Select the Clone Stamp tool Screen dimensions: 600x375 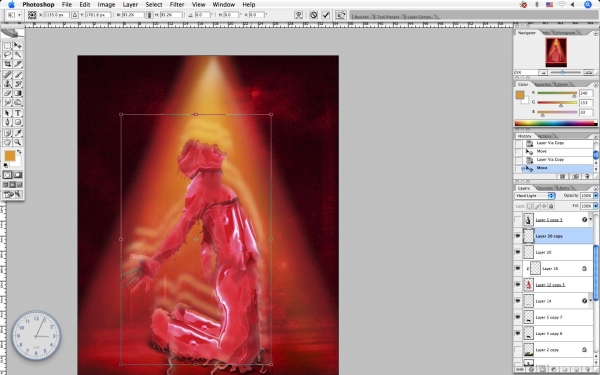pyautogui.click(x=7, y=84)
